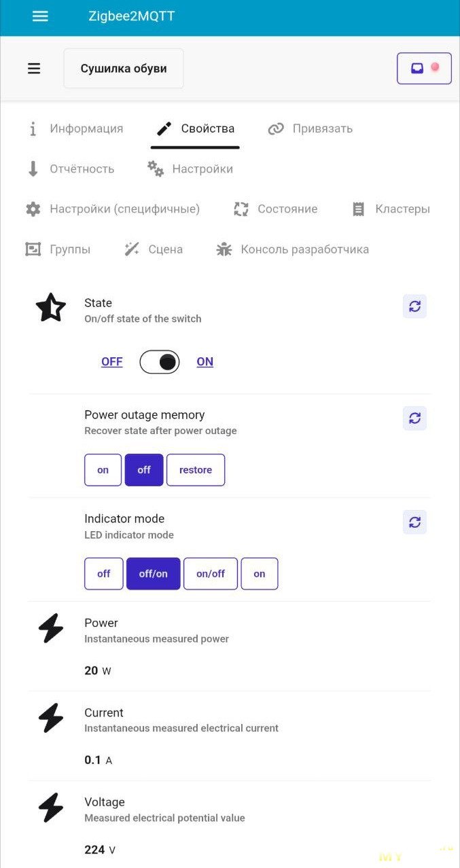Open the device sidebar menu icon
The height and width of the screenshot is (868, 460).
tap(34, 69)
